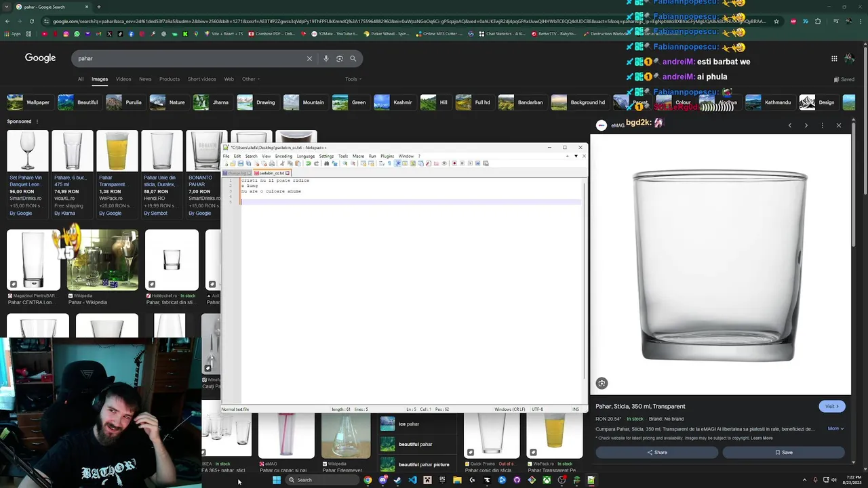Open the Saved collections link
868x488 pixels.
(844, 79)
